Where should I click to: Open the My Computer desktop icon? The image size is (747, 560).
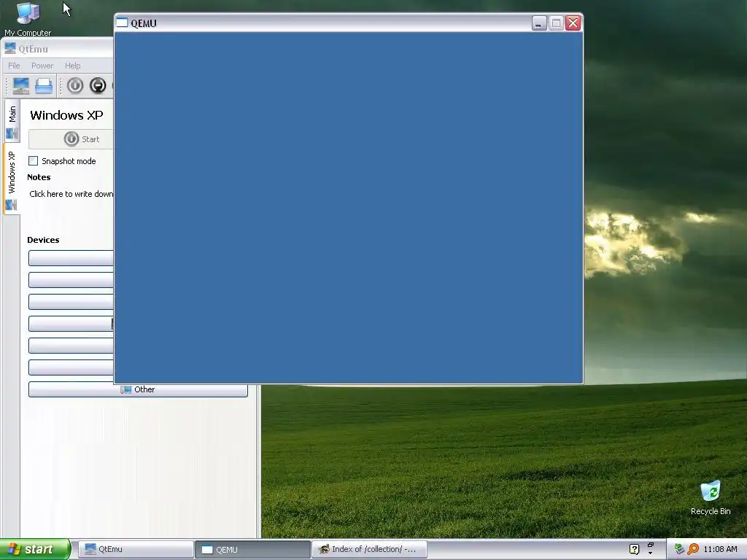(x=28, y=19)
